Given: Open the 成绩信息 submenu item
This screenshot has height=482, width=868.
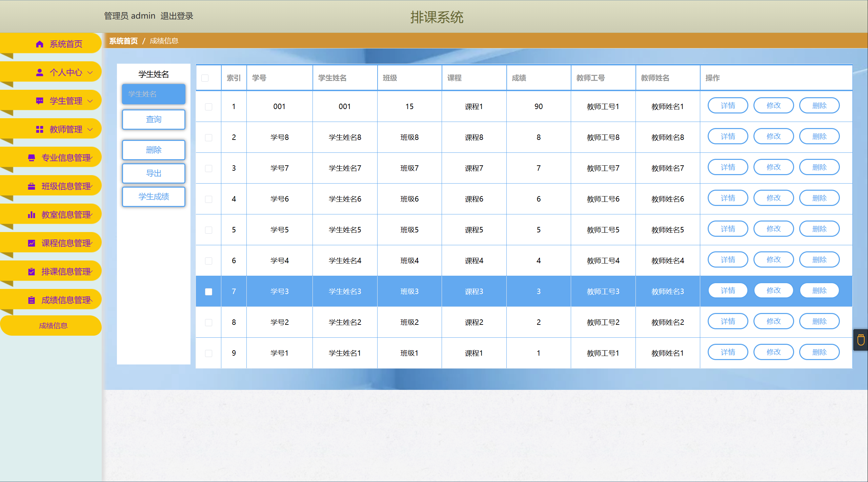Looking at the screenshot, I should point(53,326).
